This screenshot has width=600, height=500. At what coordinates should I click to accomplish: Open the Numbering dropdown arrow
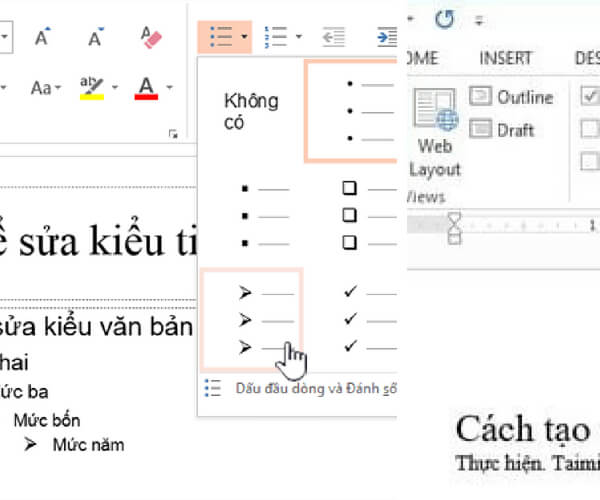pyautogui.click(x=299, y=38)
